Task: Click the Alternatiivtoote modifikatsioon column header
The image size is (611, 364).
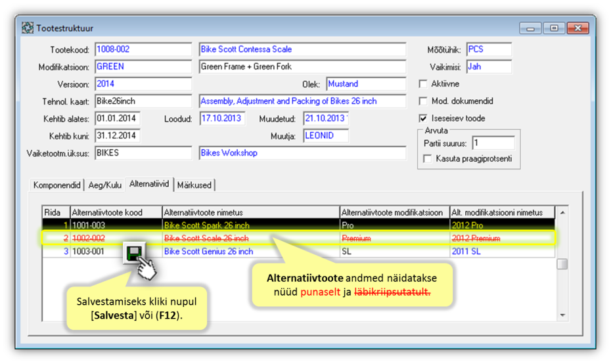Action: (x=395, y=212)
